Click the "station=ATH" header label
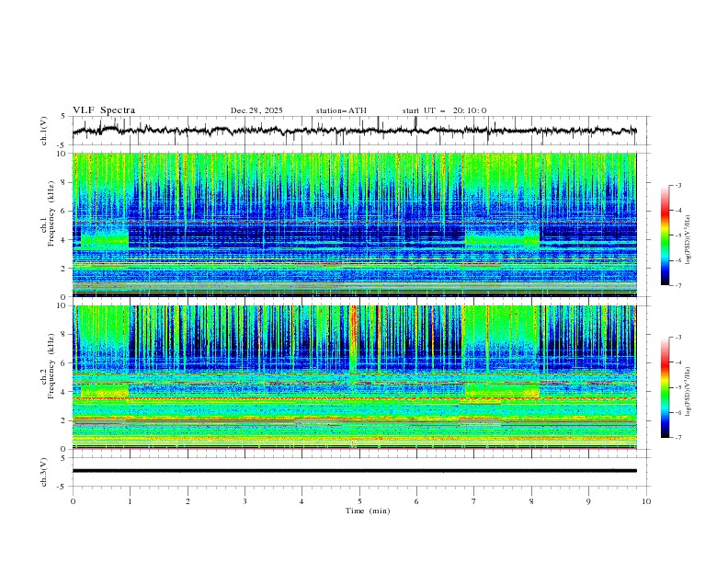 click(341, 110)
